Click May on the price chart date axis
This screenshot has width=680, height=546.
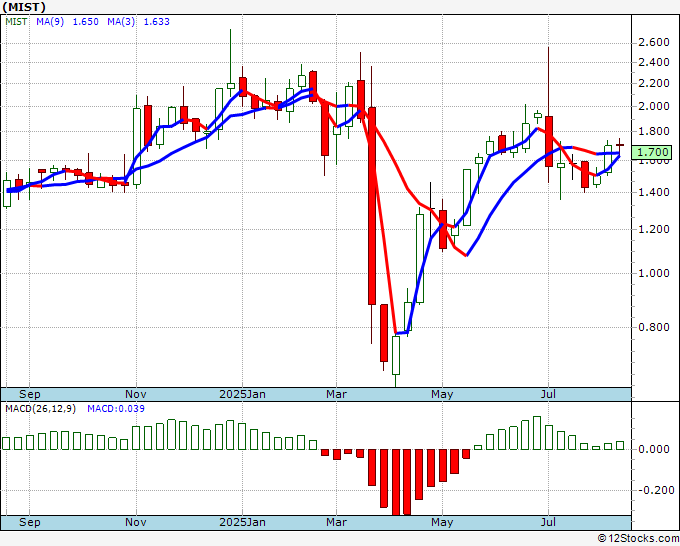tap(442, 394)
